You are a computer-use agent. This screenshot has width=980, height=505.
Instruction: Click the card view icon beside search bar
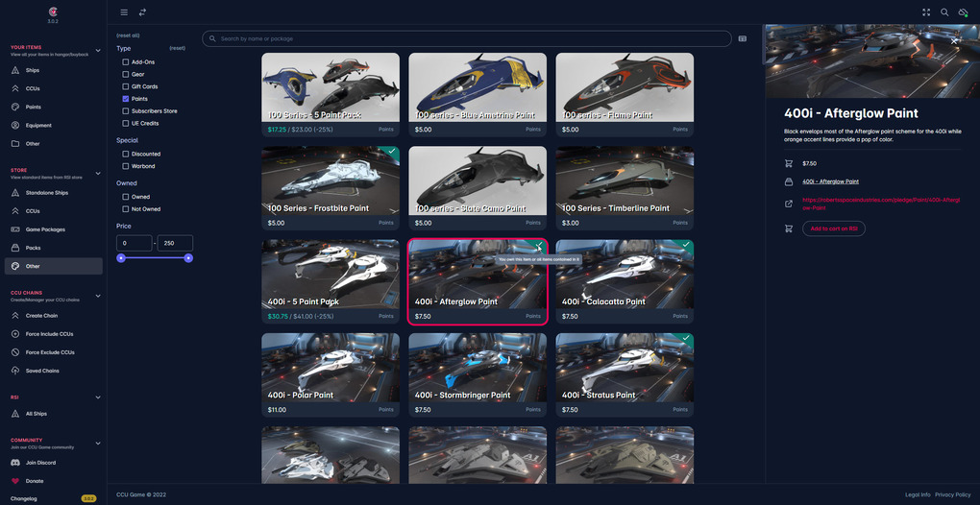(x=743, y=38)
